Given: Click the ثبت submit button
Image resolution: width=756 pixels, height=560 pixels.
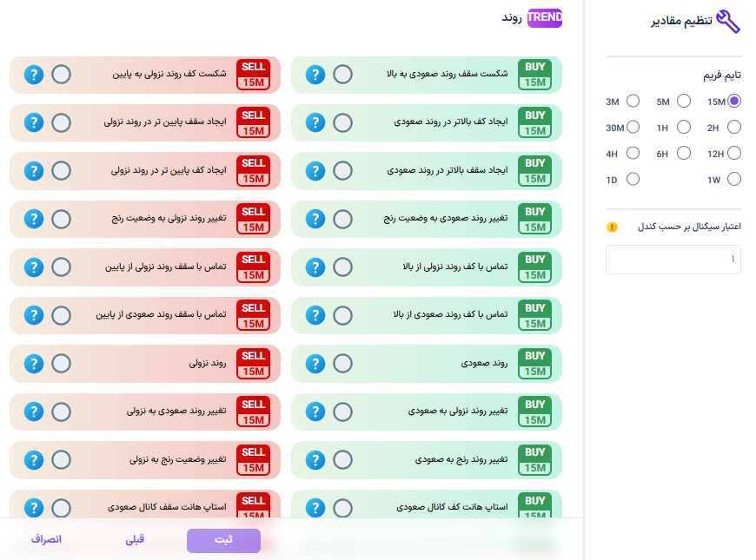Looking at the screenshot, I should click(x=223, y=540).
